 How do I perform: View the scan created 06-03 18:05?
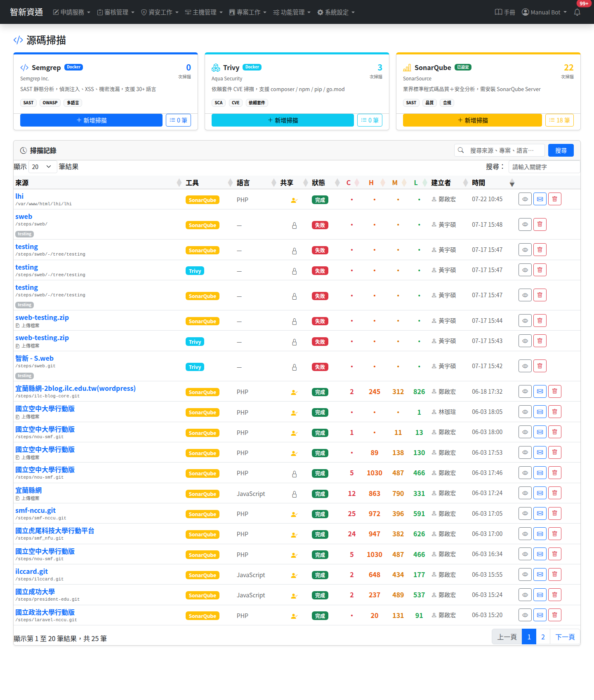[x=525, y=412]
